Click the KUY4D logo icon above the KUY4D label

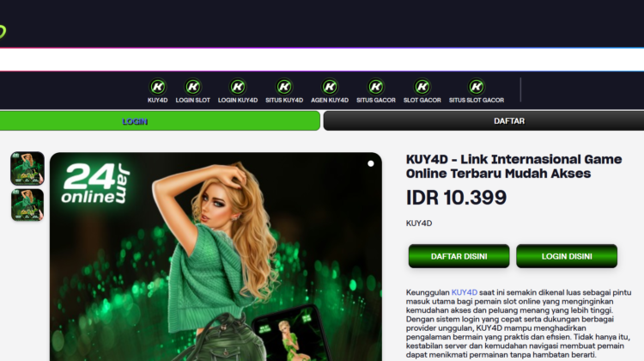(158, 87)
